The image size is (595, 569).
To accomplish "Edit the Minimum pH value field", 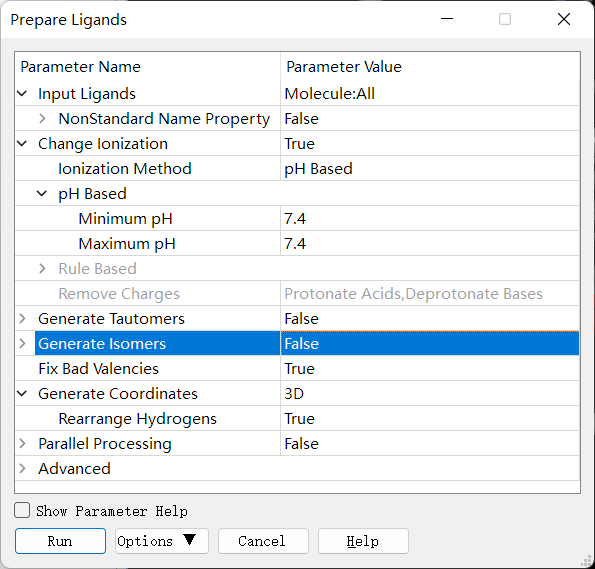I will (x=430, y=219).
